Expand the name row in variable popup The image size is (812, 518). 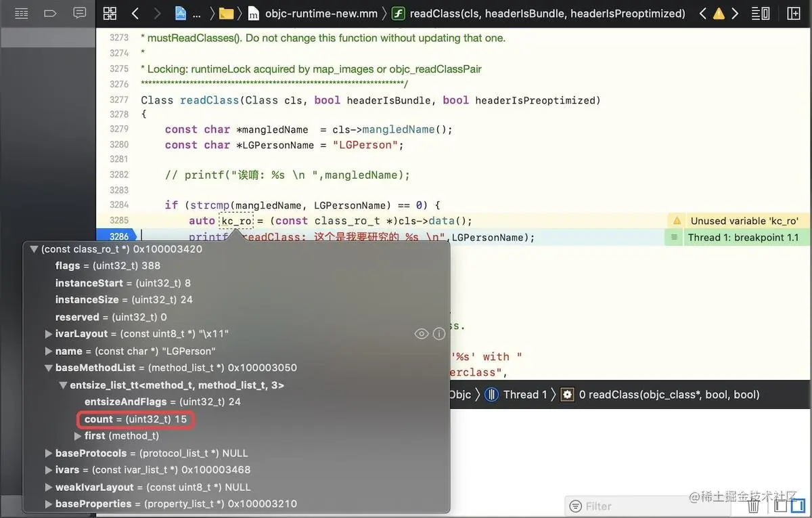(49, 351)
